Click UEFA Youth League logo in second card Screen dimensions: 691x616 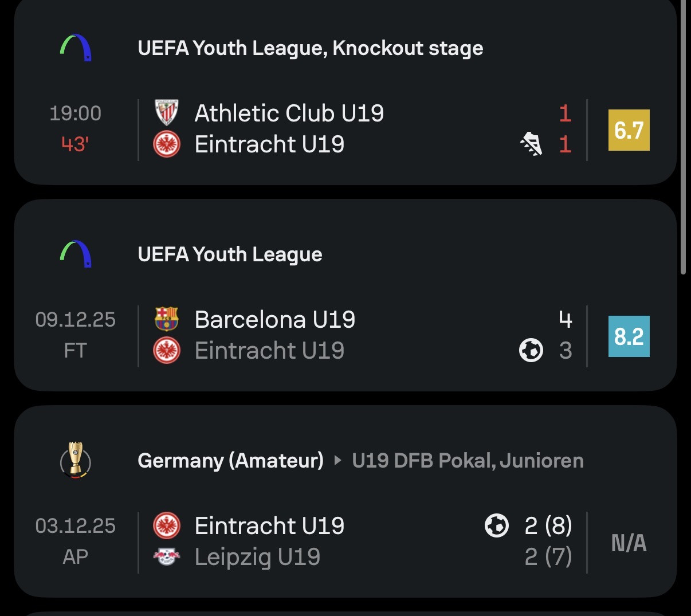point(76,254)
